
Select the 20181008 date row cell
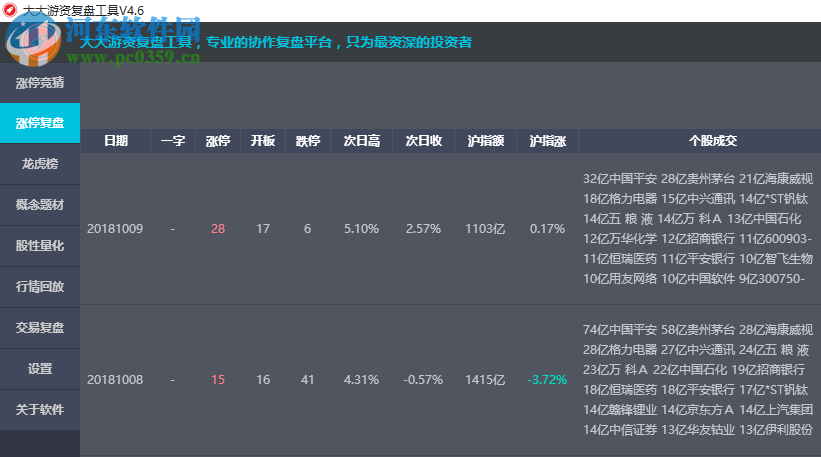(x=115, y=380)
